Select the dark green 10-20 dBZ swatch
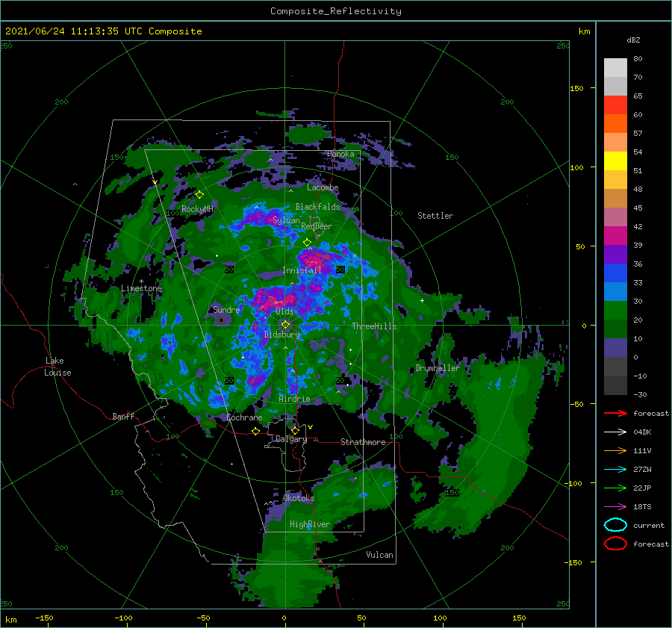This screenshot has width=672, height=628. click(615, 329)
